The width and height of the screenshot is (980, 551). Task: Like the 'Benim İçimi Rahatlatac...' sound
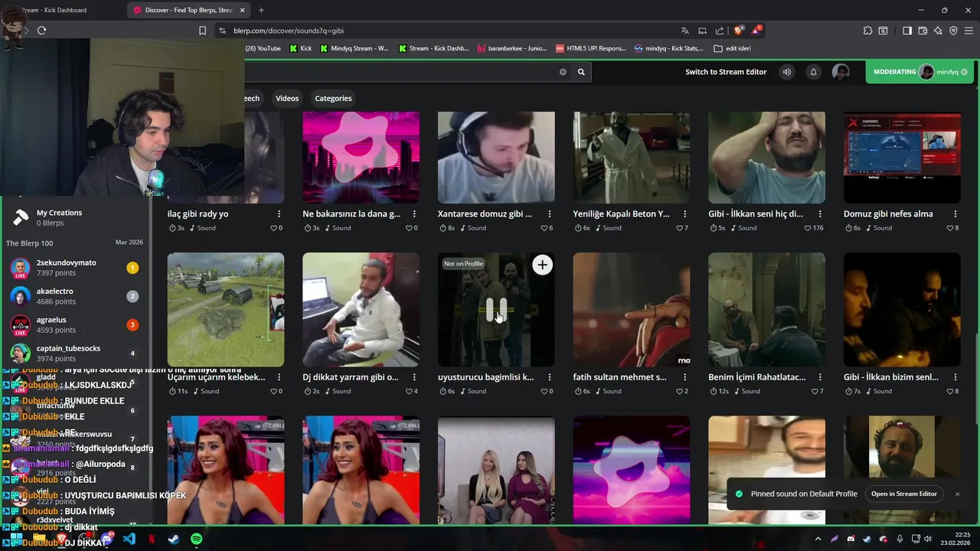[x=815, y=391]
